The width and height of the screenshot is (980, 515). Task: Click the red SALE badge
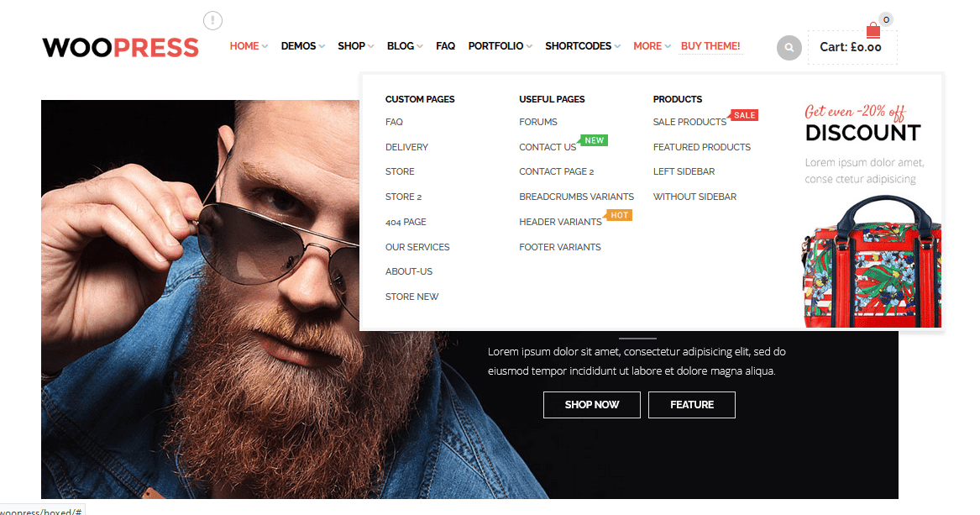tap(744, 115)
